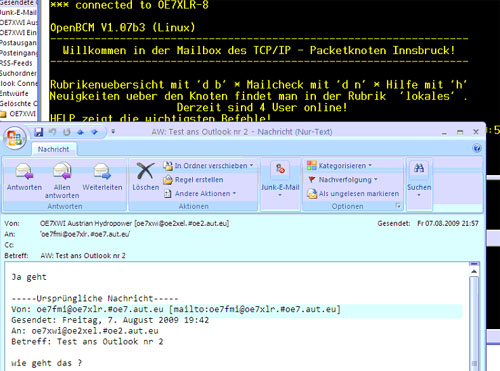Click Allen antworten reply-all icon

point(62,171)
